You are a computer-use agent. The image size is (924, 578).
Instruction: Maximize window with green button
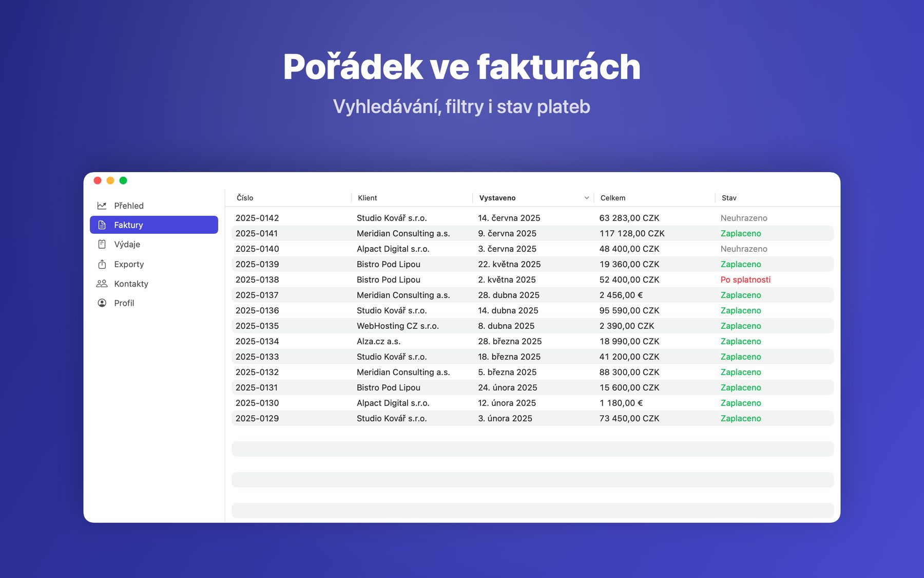[123, 180]
